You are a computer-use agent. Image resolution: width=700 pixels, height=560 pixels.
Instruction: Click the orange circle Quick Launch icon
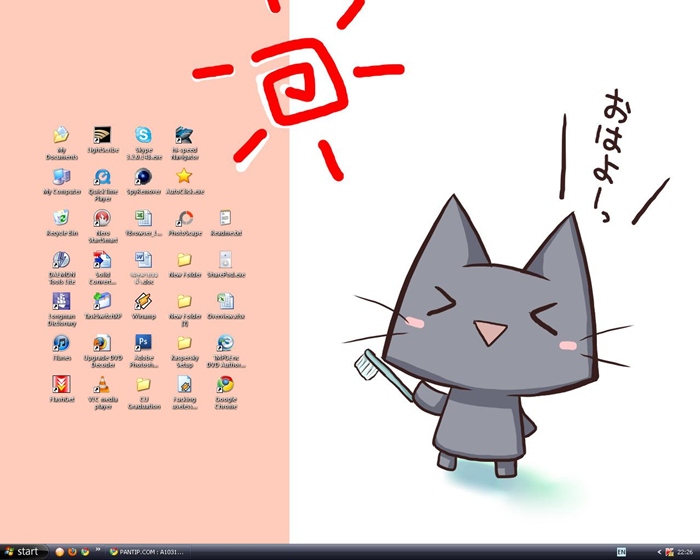click(59, 552)
